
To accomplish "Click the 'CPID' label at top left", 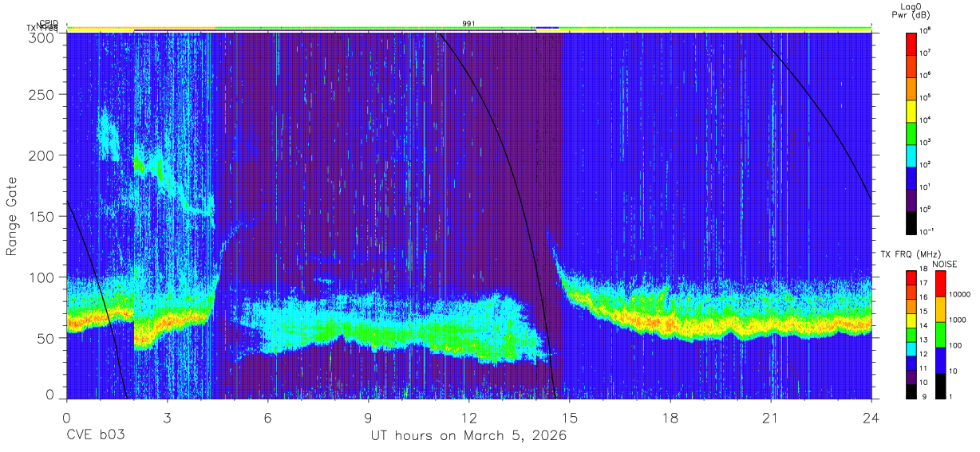I will (49, 23).
